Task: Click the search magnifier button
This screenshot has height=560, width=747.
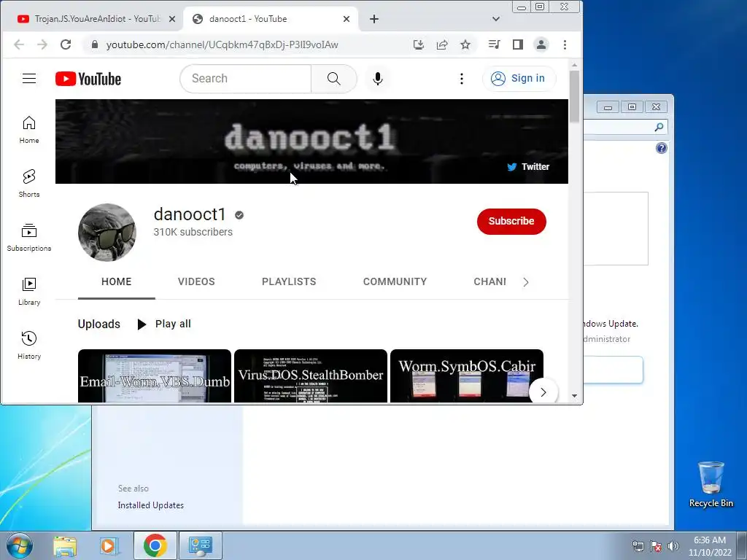Action: point(334,79)
